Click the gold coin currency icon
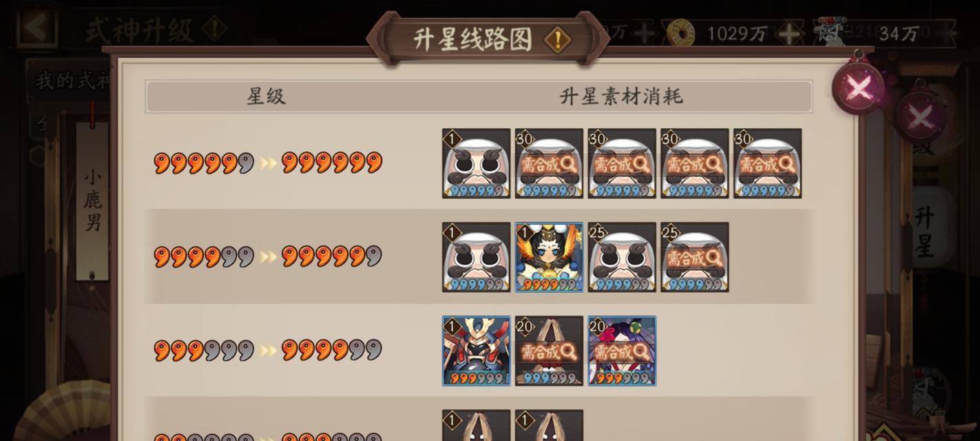 pyautogui.click(x=680, y=32)
